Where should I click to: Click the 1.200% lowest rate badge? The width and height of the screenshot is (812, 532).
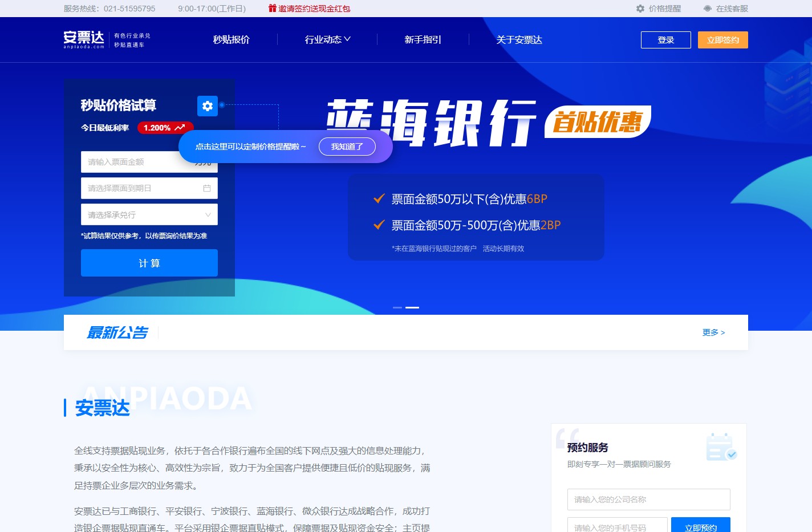tap(165, 128)
